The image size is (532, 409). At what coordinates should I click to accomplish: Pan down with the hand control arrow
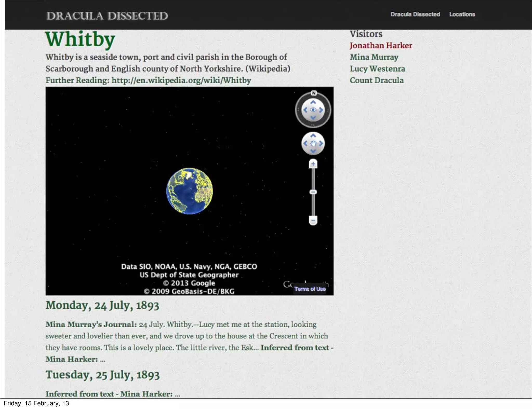[313, 151]
